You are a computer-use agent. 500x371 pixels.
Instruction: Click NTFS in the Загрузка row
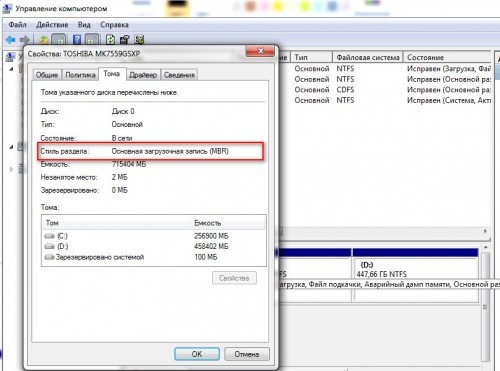click(345, 69)
